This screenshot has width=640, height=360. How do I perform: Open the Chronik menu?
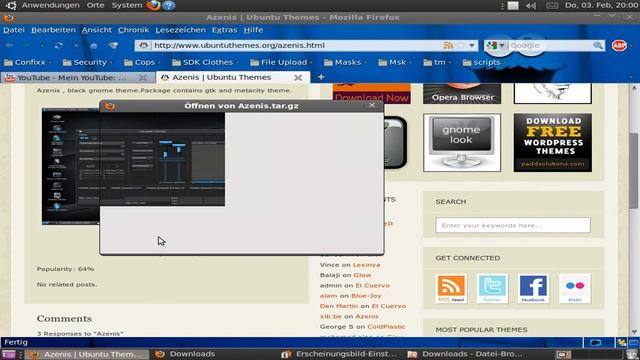pos(133,30)
